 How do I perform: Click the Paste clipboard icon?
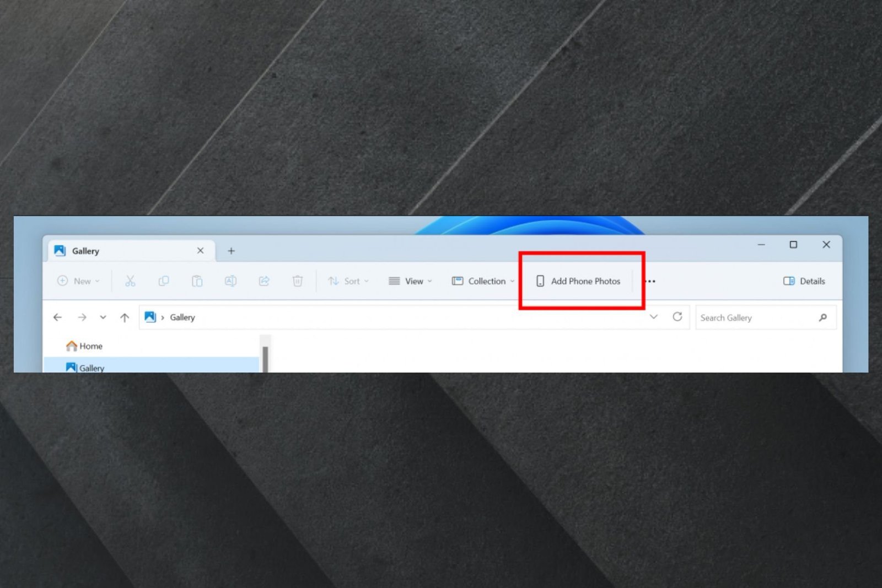(197, 281)
